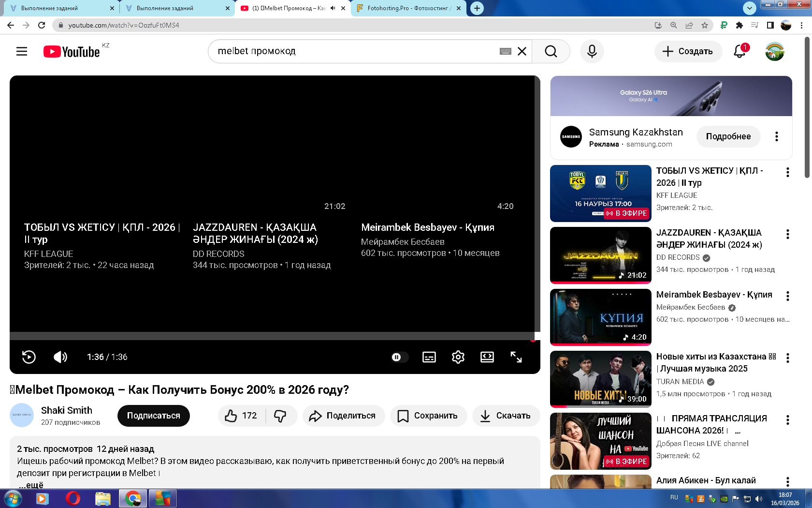Image resolution: width=812 pixels, height=508 pixels.
Task: Open account avatar menu
Action: (775, 51)
